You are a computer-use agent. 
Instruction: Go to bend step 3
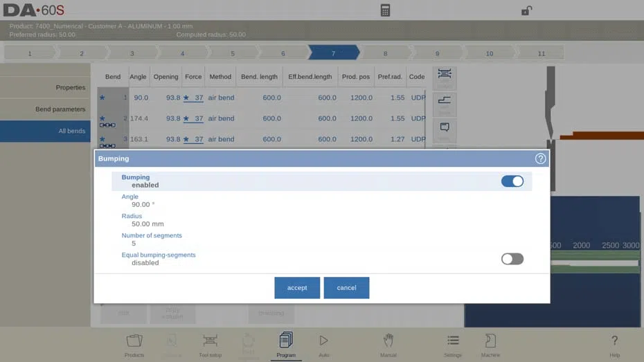132,53
